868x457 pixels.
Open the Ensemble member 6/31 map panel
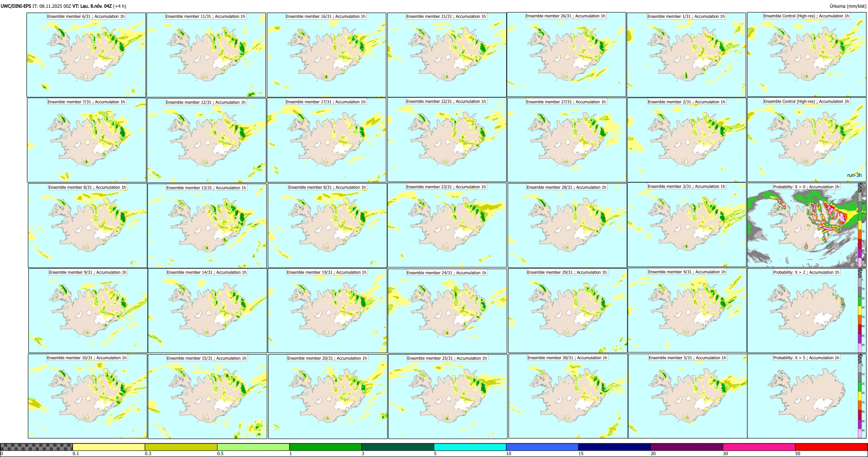[86, 55]
